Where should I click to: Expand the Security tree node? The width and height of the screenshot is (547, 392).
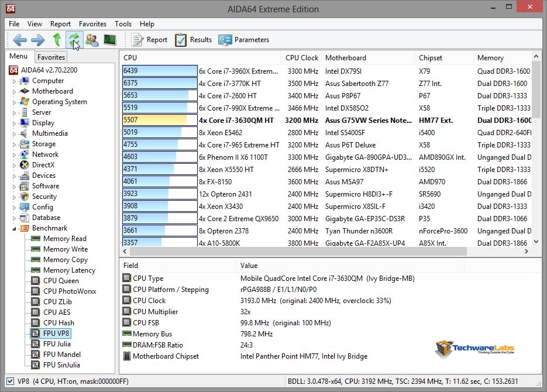click(14, 197)
